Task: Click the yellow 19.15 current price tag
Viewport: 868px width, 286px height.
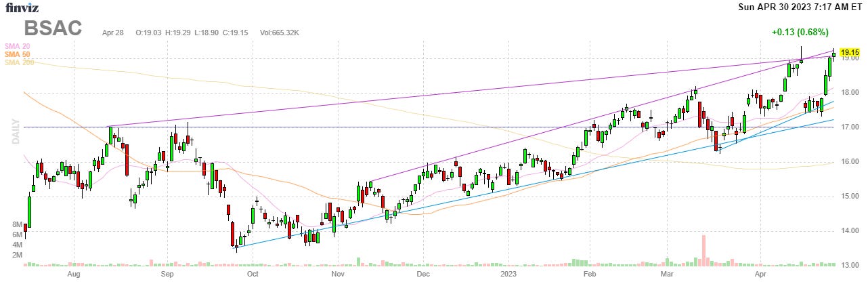Action: click(850, 52)
